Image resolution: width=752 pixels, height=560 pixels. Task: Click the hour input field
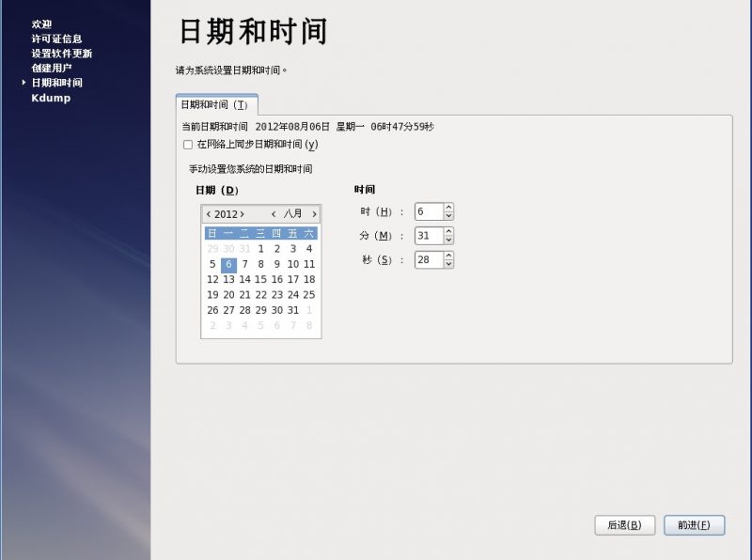point(428,211)
